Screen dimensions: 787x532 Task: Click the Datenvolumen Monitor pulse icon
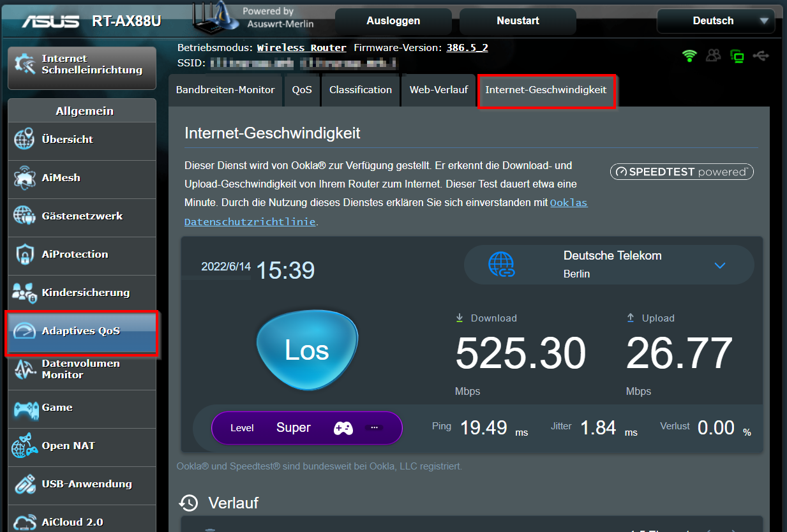pos(24,369)
